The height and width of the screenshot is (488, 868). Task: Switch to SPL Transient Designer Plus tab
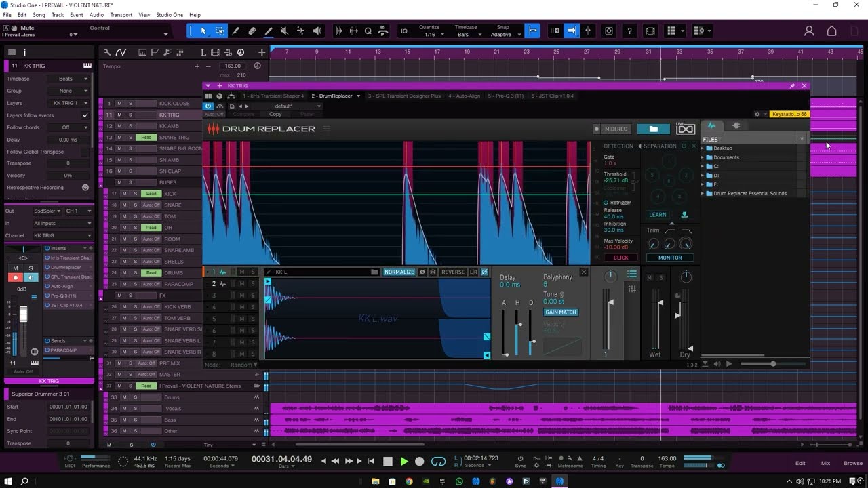[x=404, y=96]
